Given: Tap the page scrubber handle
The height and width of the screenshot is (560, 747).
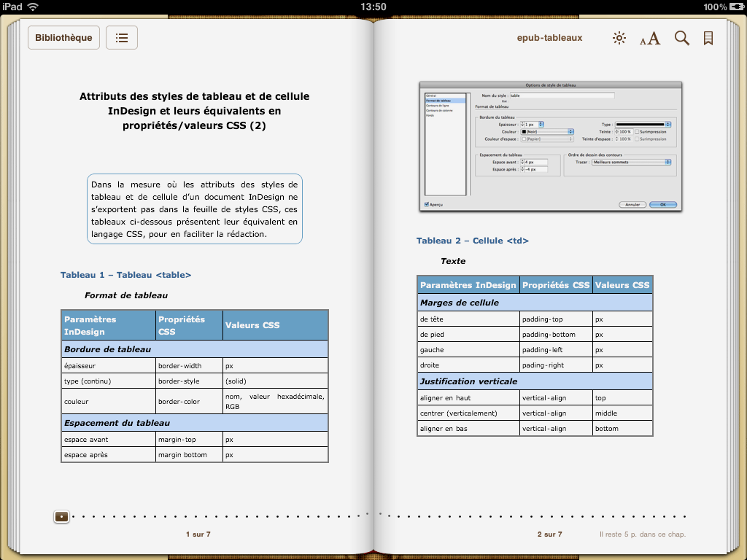Looking at the screenshot, I should [61, 517].
